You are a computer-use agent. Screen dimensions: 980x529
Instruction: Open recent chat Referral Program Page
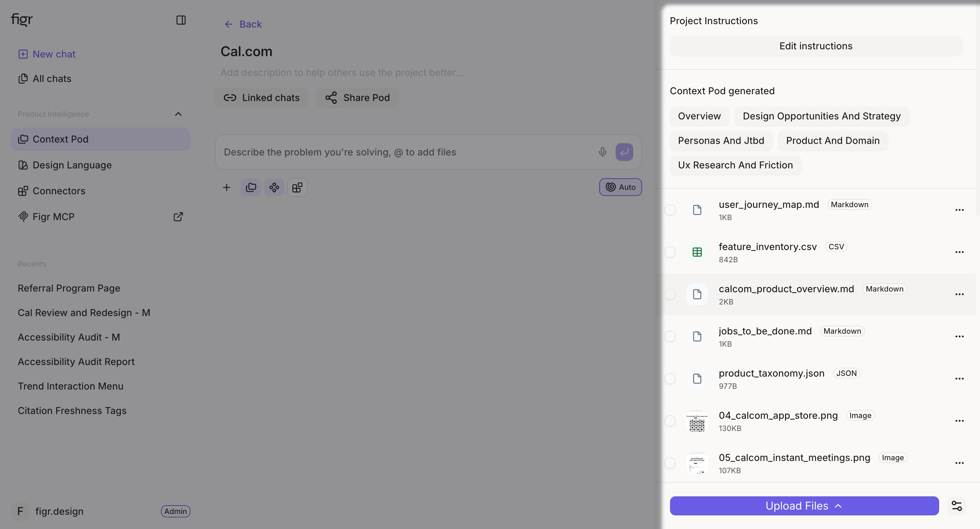click(x=69, y=288)
